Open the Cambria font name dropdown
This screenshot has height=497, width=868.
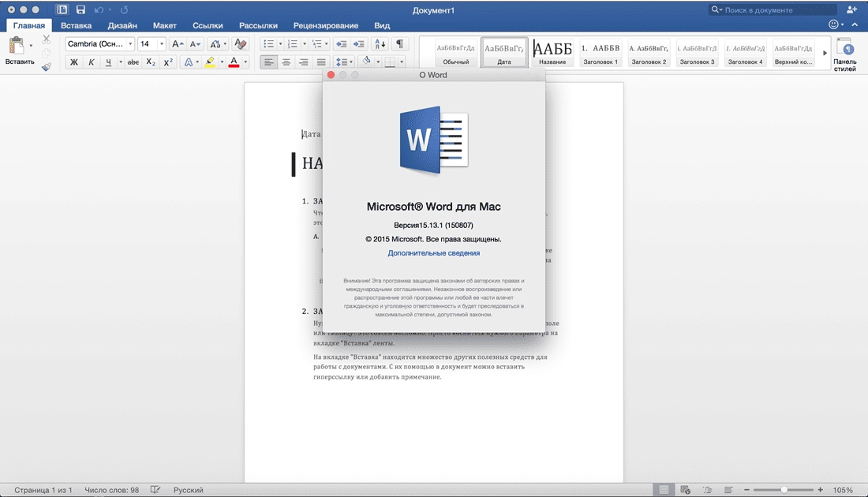[130, 43]
